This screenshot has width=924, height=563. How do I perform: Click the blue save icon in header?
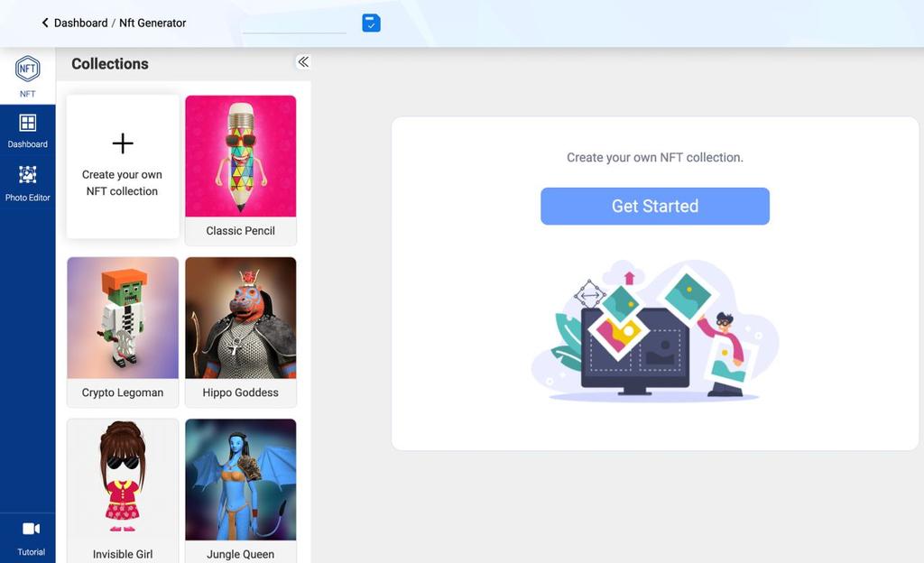(371, 23)
